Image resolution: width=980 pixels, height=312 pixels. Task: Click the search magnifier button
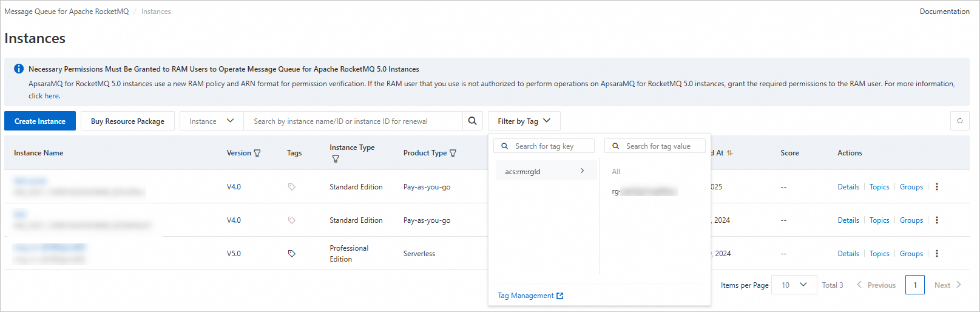(472, 121)
